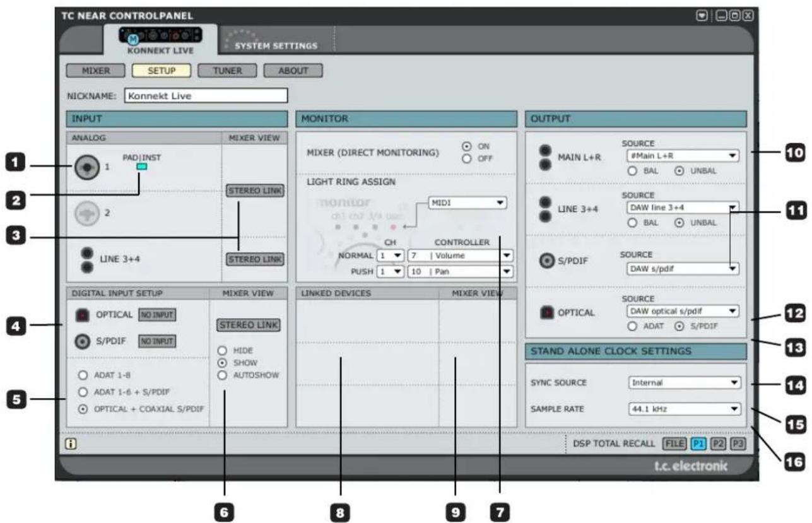
Task: Switch to the SYSTEM SETTINGS tab
Action: [276, 46]
